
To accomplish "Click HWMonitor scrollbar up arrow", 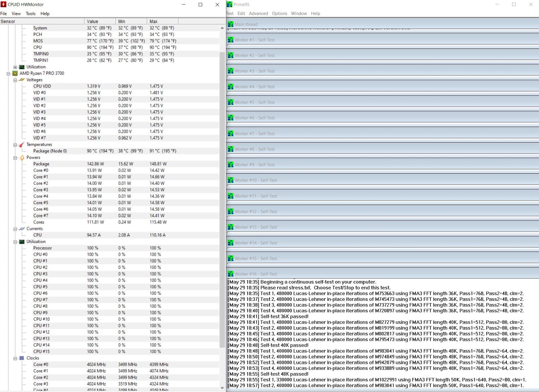I will pyautogui.click(x=222, y=28).
